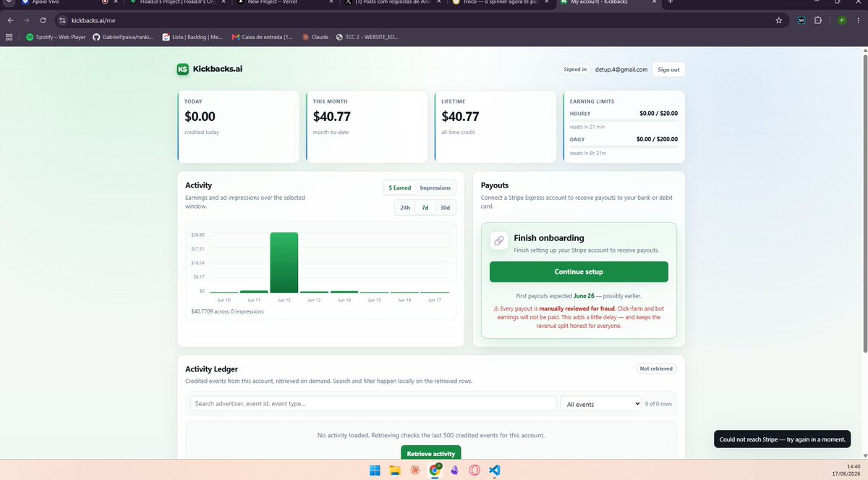Open the Claude bookmark
The image size is (868, 480).
[x=316, y=36]
